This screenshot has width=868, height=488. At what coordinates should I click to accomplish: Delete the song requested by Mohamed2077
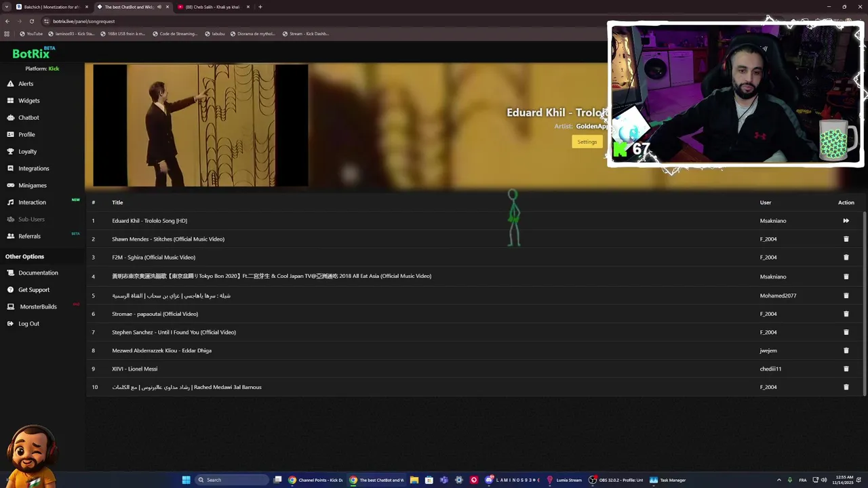tap(846, 296)
